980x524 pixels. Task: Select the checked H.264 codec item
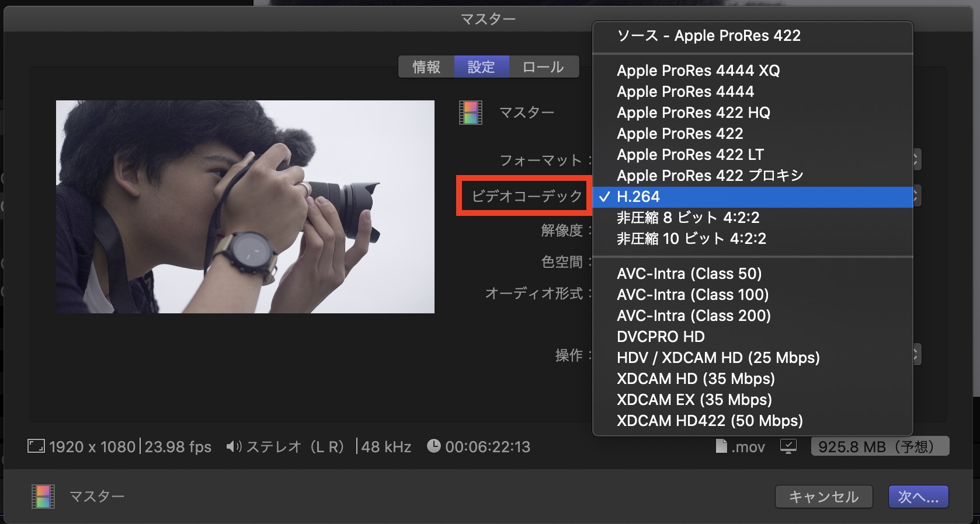752,197
